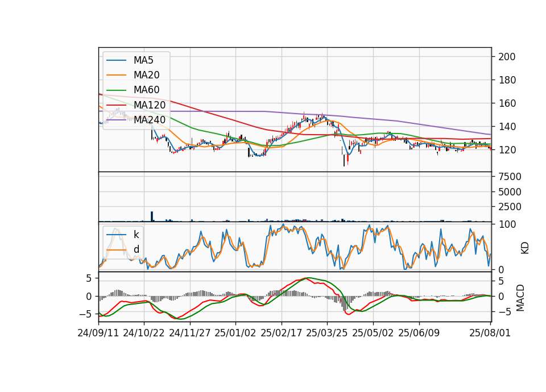
Task: Click the d legend label in KD panel
Action: (x=136, y=249)
